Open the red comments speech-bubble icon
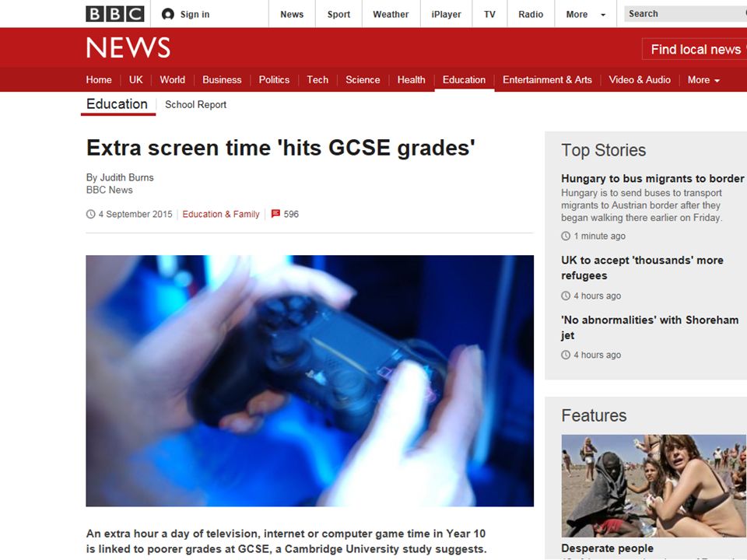The height and width of the screenshot is (560, 747). [275, 214]
